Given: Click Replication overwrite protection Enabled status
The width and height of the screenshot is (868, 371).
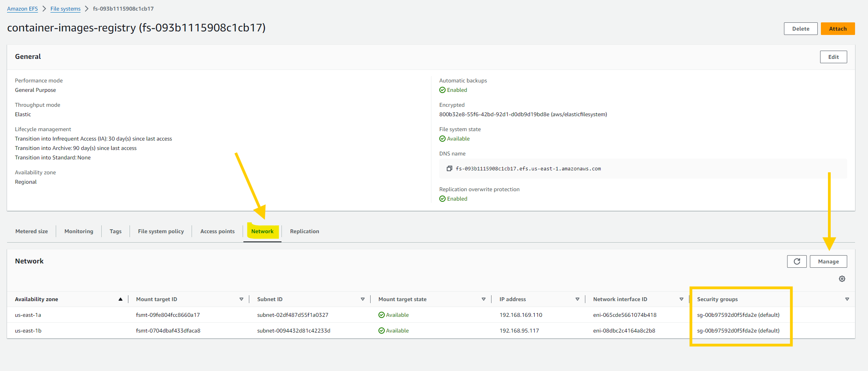Looking at the screenshot, I should pyautogui.click(x=453, y=199).
